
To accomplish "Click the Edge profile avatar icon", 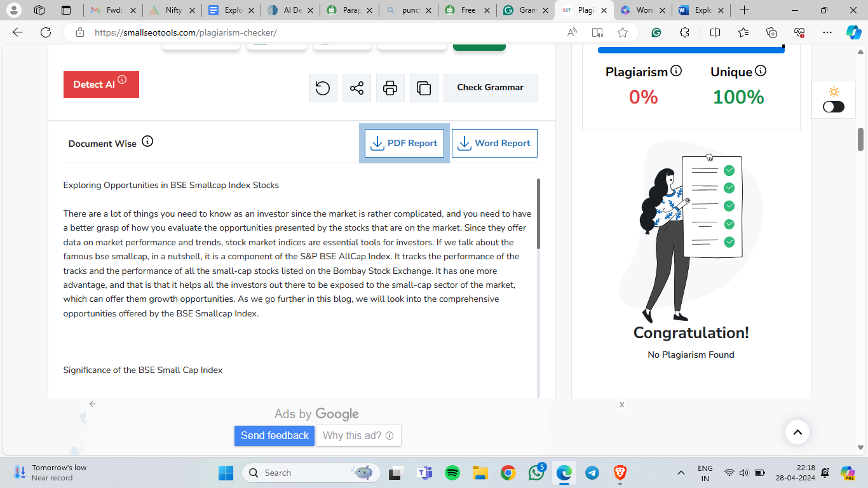I will pos(13,10).
